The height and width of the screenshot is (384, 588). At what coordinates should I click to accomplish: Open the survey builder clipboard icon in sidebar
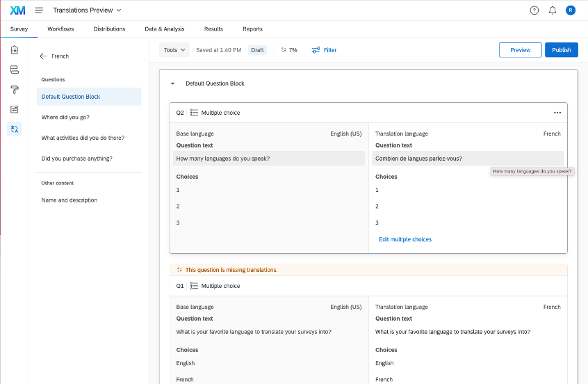click(x=15, y=50)
